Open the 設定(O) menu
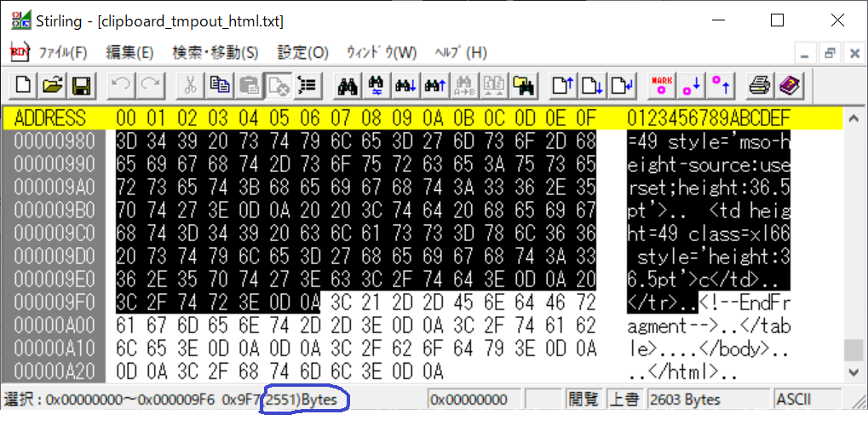Viewport: 868px width, 426px height. point(302,53)
